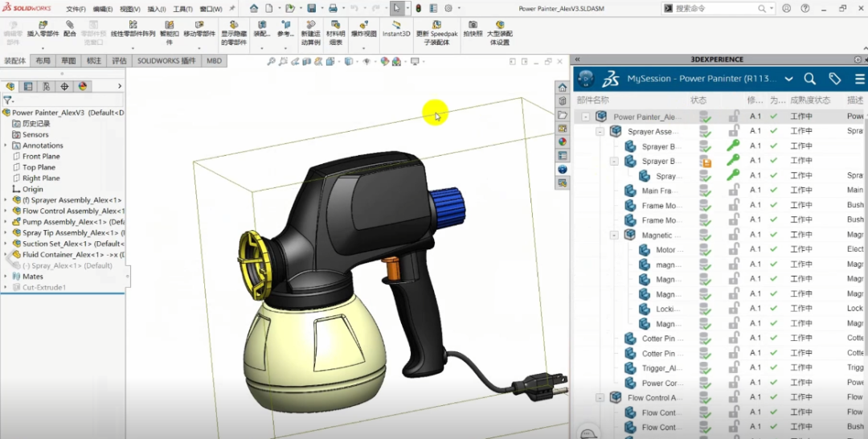Switch to the SOLIDWORKS 插件 tab
Screen dimensions: 868x439
point(166,61)
